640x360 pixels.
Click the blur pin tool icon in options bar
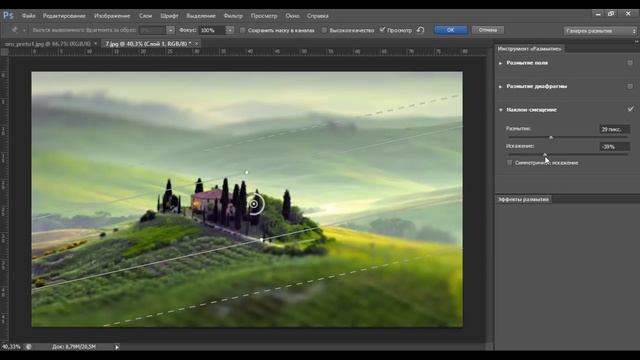pyautogui.click(x=15, y=30)
